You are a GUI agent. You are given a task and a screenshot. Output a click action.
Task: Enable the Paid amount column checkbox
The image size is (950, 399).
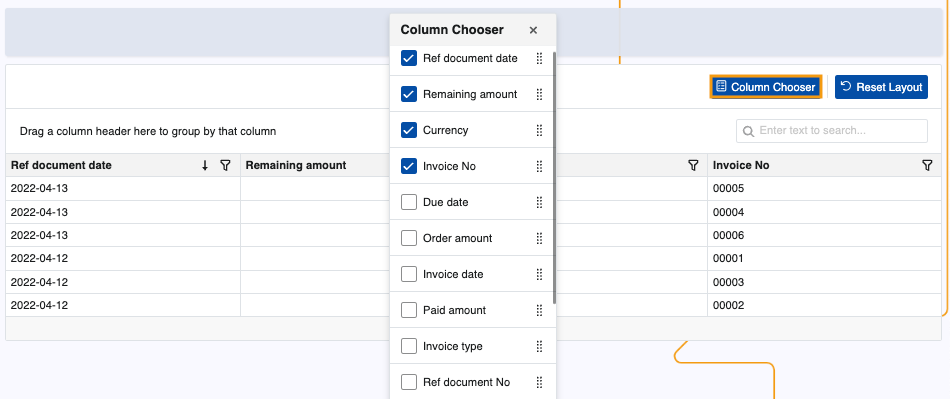[409, 311]
